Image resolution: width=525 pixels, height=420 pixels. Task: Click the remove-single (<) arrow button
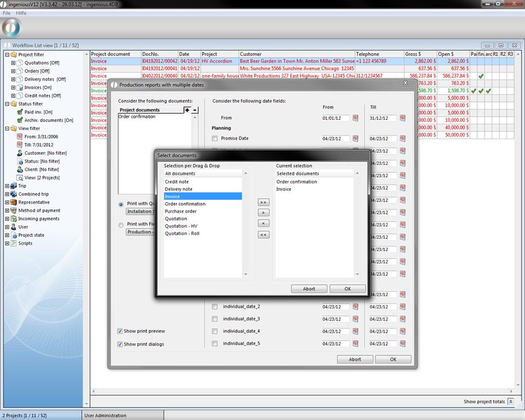pos(263,224)
